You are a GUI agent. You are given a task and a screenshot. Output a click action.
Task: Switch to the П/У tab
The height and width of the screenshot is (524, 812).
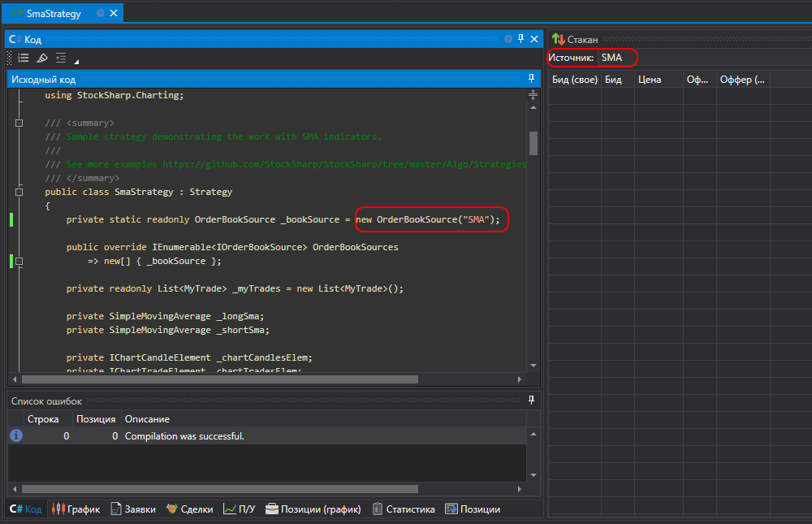coord(240,509)
